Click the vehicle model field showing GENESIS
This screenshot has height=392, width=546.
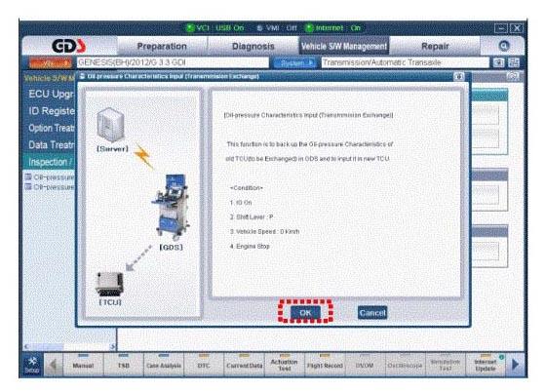173,62
